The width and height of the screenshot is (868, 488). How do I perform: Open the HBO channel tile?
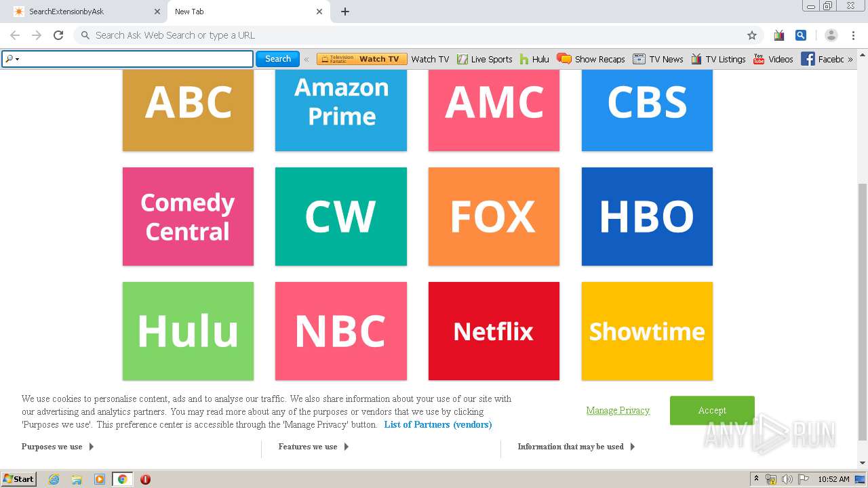coord(647,217)
